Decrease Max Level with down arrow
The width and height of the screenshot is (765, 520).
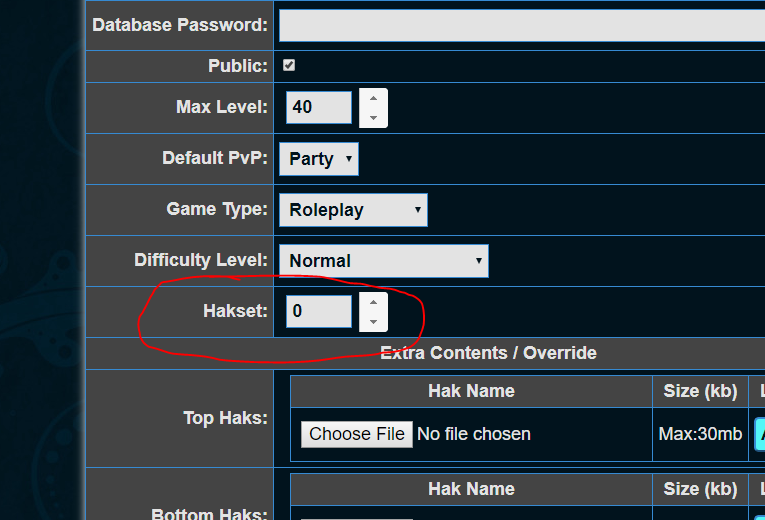tap(373, 118)
